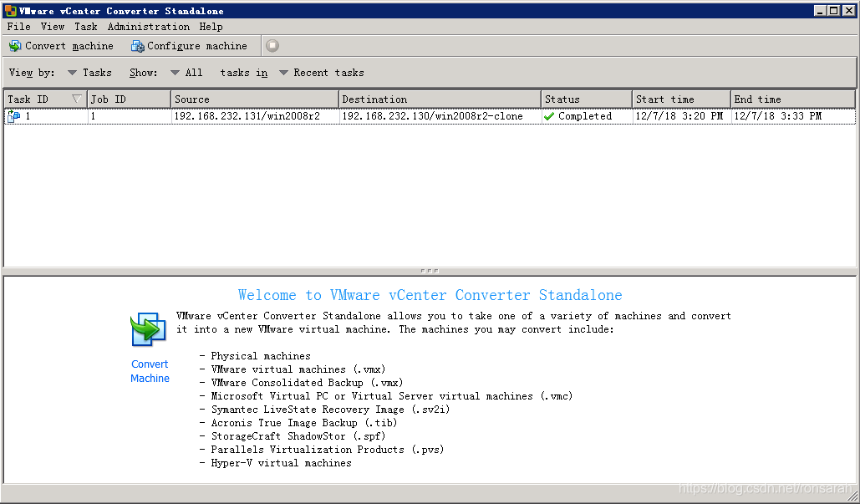Screen dimensions: 860x504
Task: Click the Convert Machine link text
Action: 150,371
